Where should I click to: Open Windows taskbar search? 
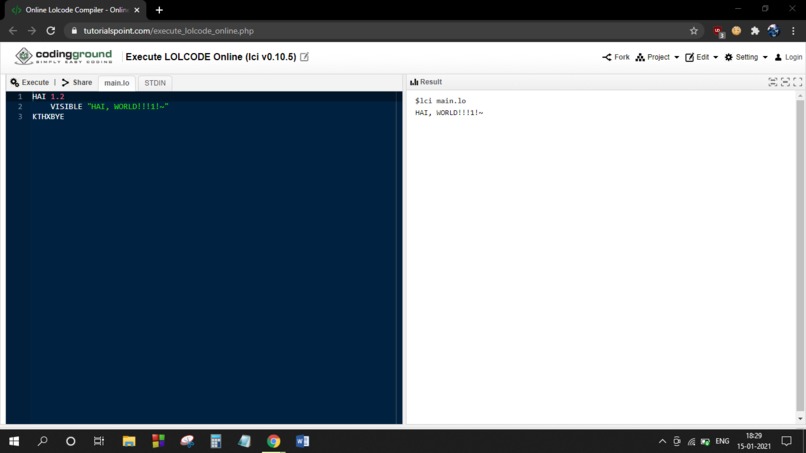tap(43, 441)
